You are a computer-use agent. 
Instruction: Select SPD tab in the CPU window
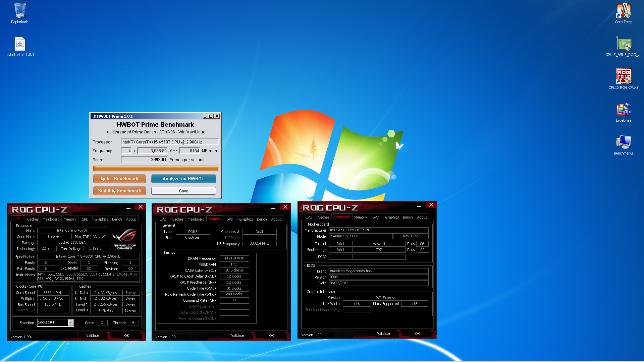click(x=85, y=219)
